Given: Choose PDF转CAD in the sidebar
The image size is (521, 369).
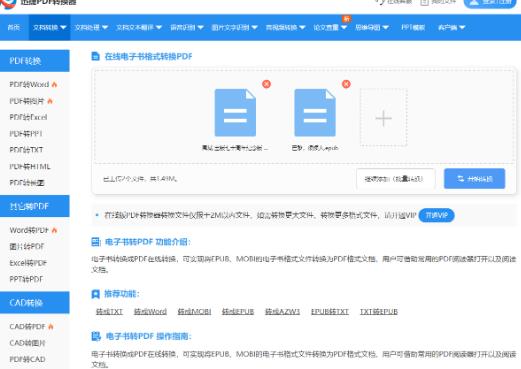Looking at the screenshot, I should [x=27, y=359].
